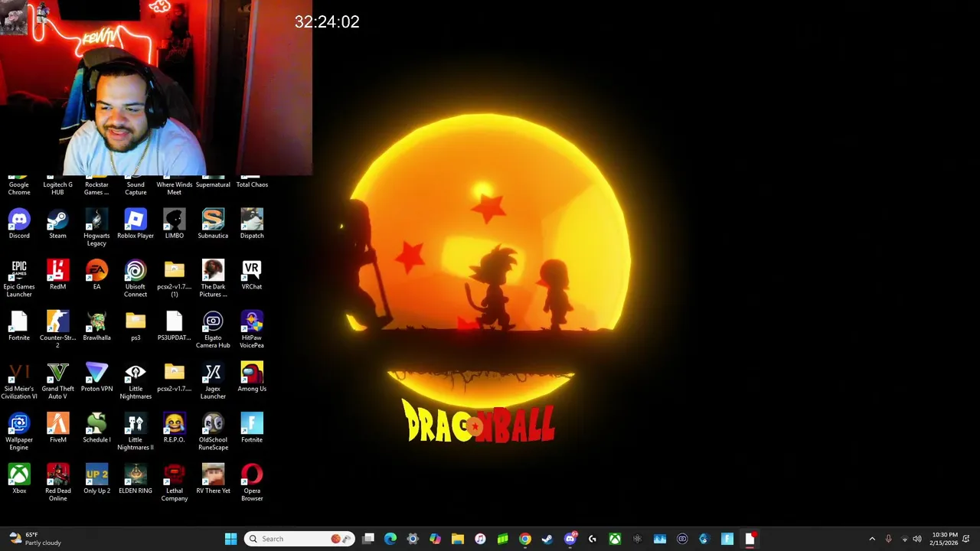Open File Explorer from the taskbar
Image resolution: width=980 pixels, height=551 pixels.
458,539
